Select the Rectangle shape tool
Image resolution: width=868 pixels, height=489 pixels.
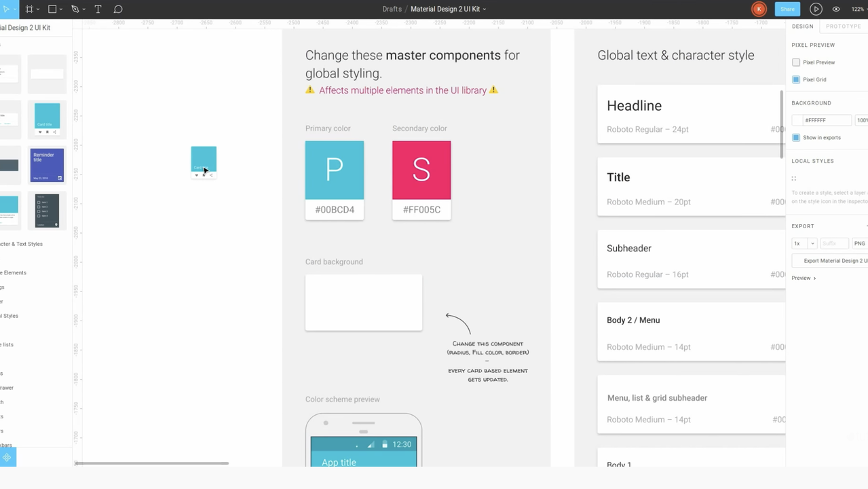pyautogui.click(x=51, y=9)
